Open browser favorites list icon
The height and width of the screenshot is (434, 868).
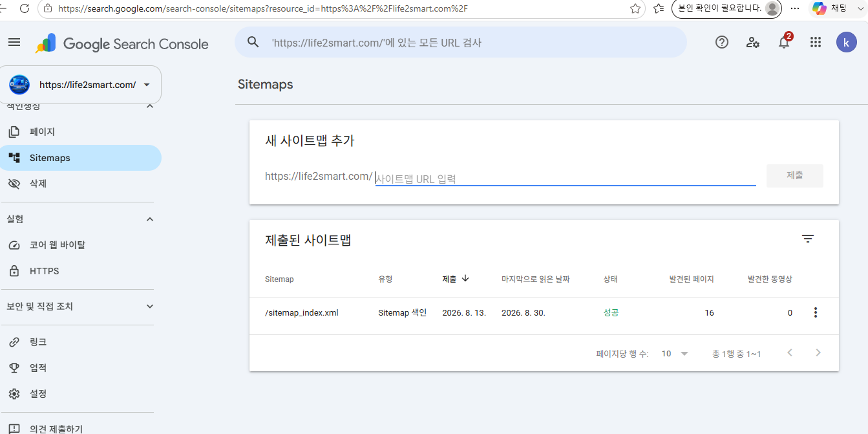coord(659,8)
